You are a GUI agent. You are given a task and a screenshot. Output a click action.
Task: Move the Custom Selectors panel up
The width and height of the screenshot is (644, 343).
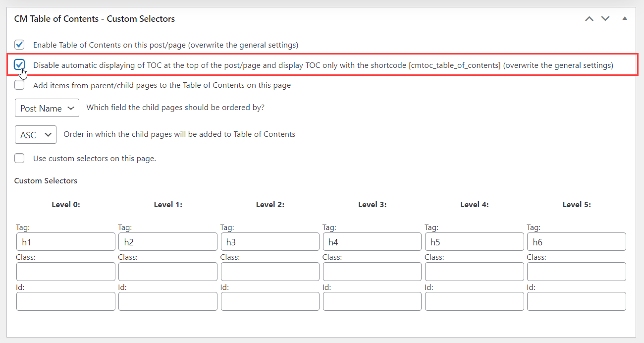[x=589, y=19]
